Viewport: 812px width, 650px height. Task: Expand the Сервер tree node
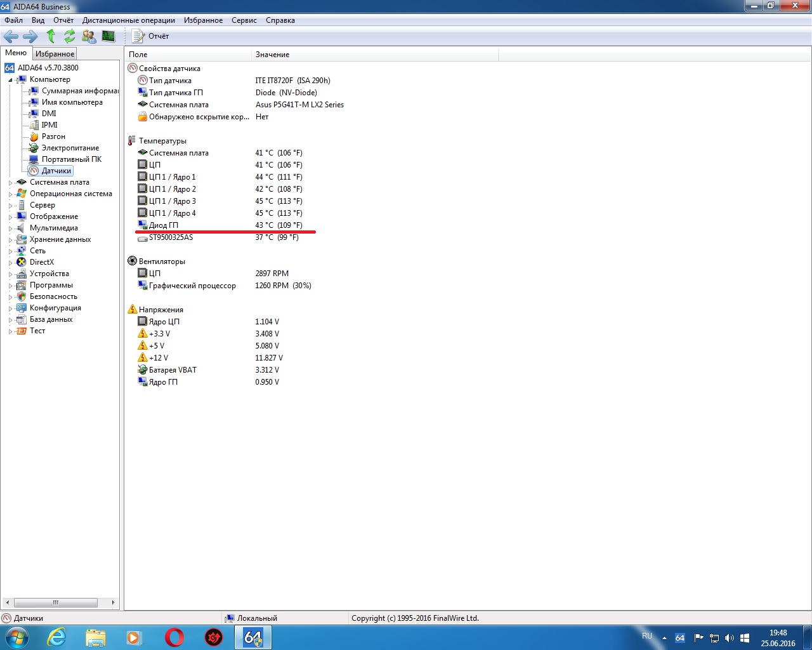pos(10,206)
